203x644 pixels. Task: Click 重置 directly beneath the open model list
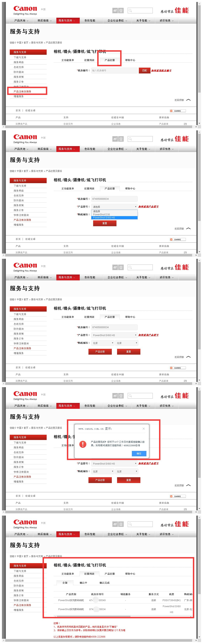coord(105,223)
